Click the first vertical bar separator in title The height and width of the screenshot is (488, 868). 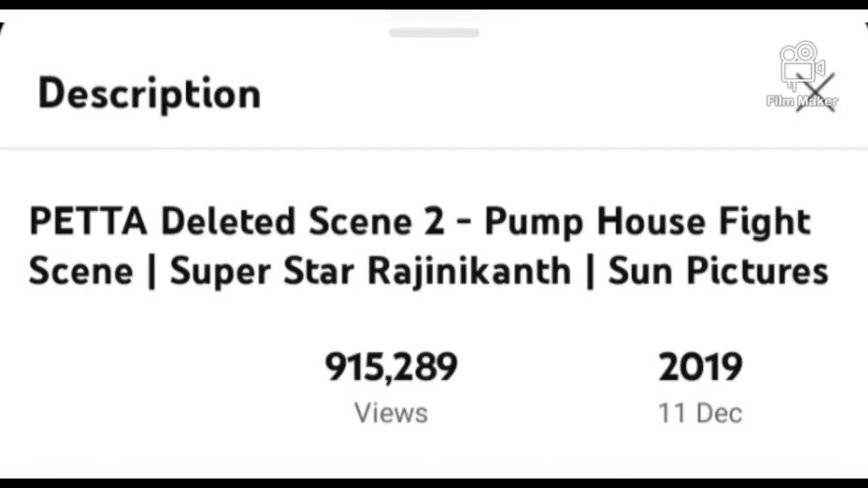click(151, 272)
